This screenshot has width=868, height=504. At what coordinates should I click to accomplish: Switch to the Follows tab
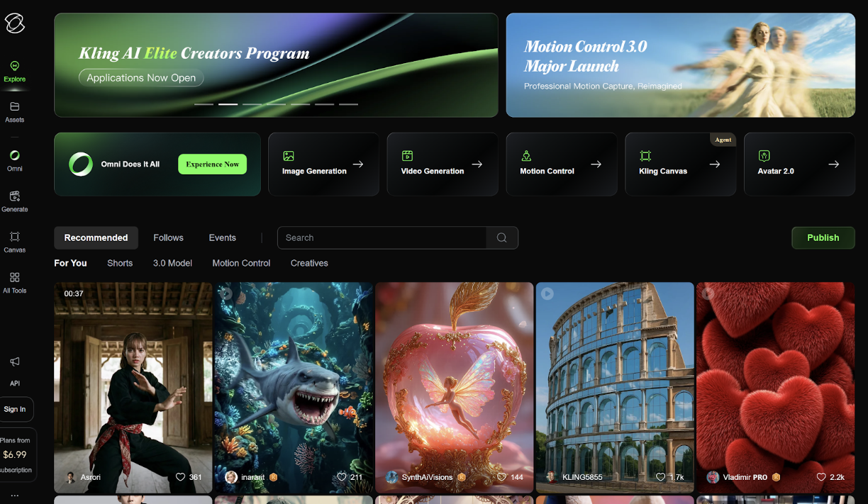[168, 238]
